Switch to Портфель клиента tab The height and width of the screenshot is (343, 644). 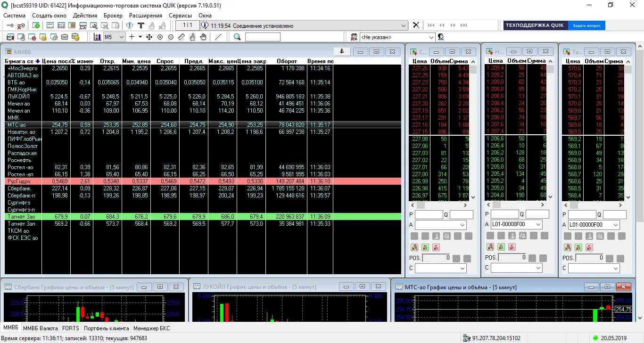(106, 328)
